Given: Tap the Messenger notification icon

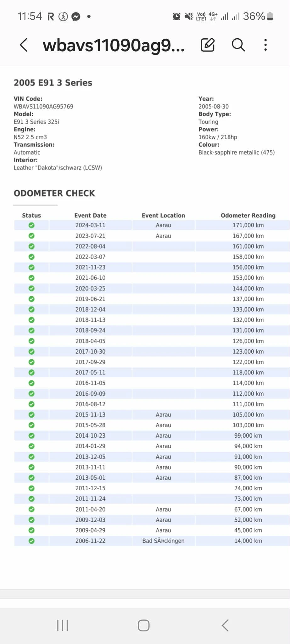Looking at the screenshot, I should pos(76,16).
